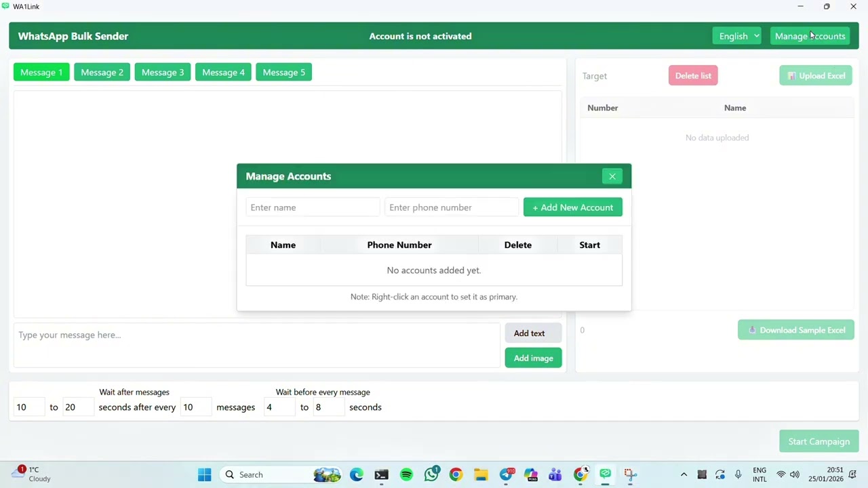
Task: Click the Name column header in accounts table
Action: (x=283, y=245)
